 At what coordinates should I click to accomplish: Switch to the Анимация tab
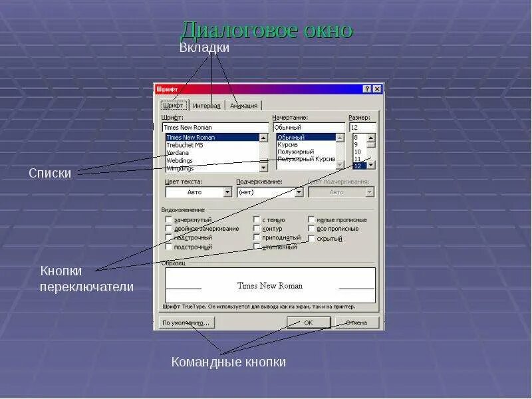pyautogui.click(x=243, y=106)
